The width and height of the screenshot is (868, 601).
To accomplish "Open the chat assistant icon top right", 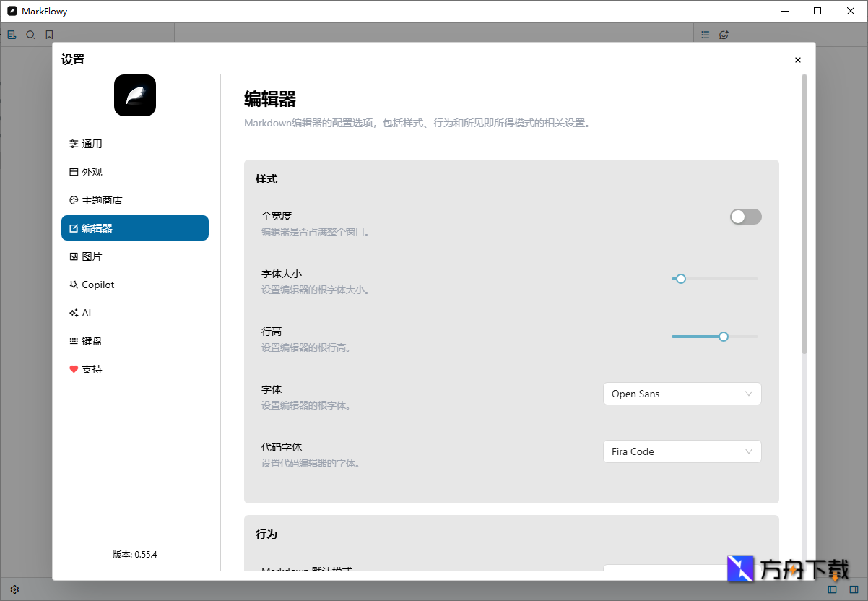I will coord(724,34).
